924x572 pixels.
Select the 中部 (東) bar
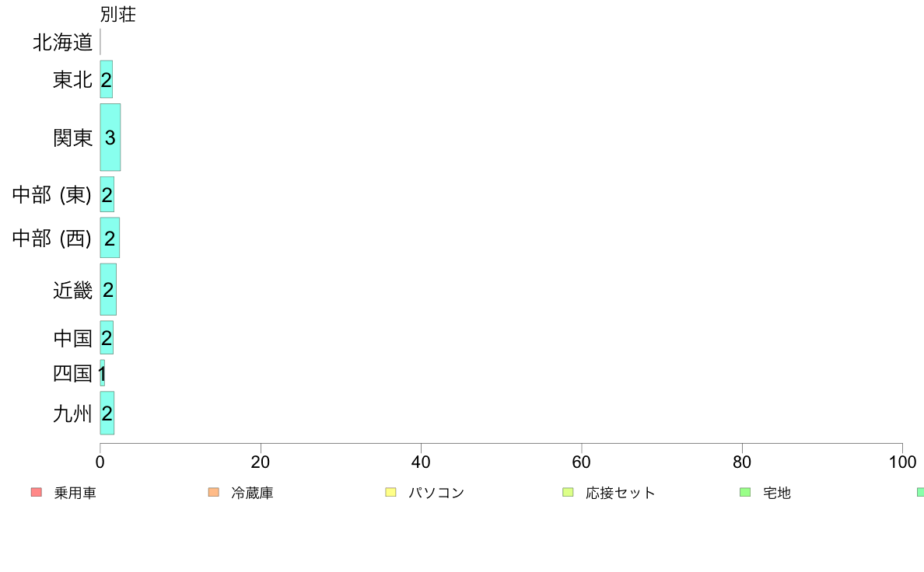pyautogui.click(x=107, y=194)
